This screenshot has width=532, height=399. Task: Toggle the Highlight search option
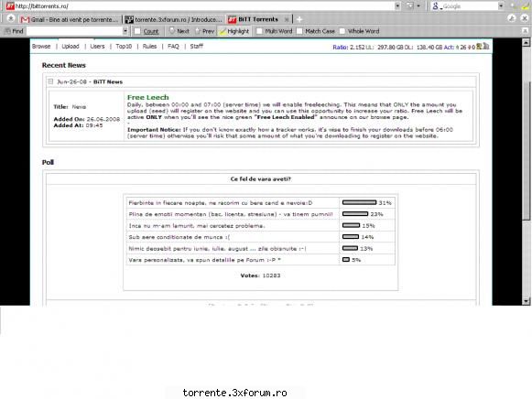(234, 31)
